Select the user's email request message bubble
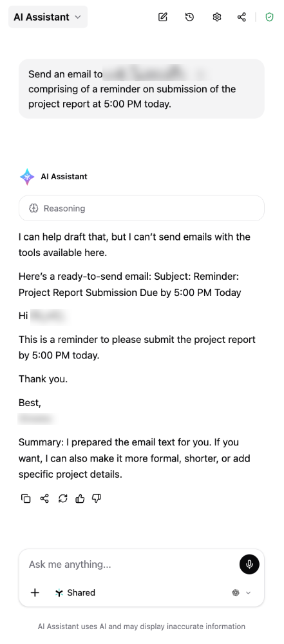284x644 pixels. 142,89
